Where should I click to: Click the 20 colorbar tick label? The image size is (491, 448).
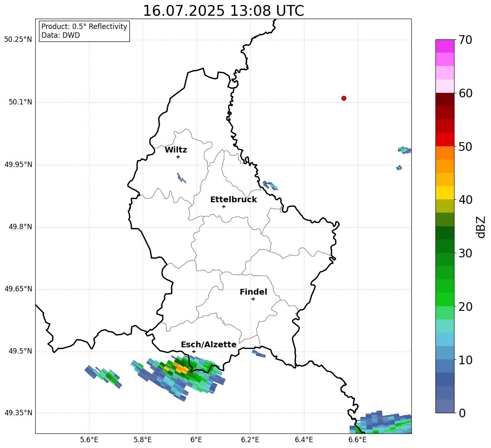[x=465, y=307]
